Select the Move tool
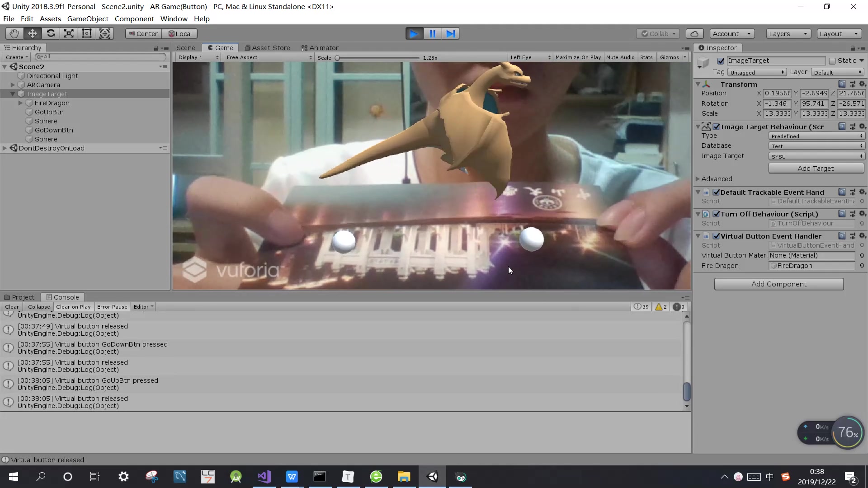Image resolution: width=868 pixels, height=488 pixels. coord(32,33)
